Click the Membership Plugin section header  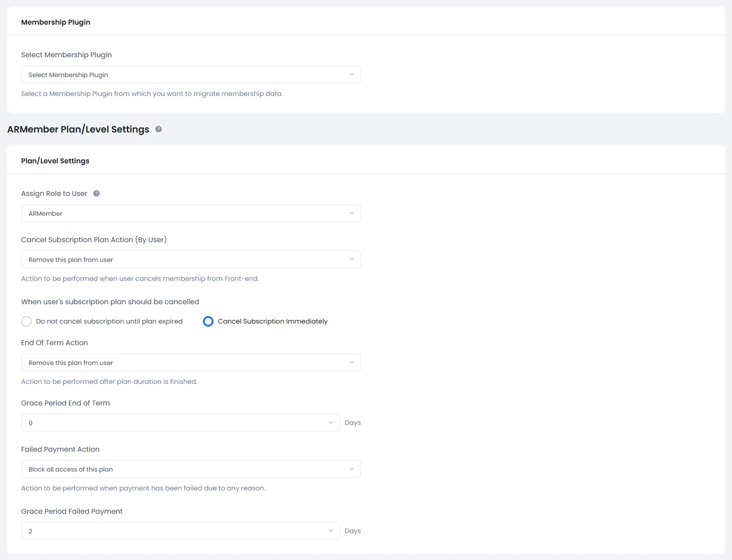point(55,22)
